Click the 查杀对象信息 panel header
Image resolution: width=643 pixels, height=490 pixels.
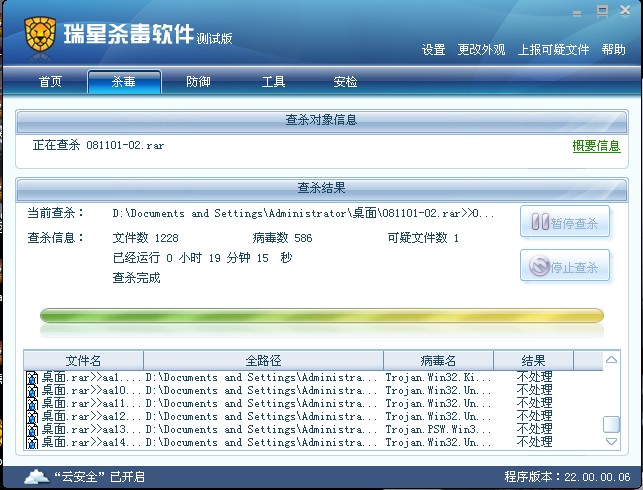click(322, 120)
